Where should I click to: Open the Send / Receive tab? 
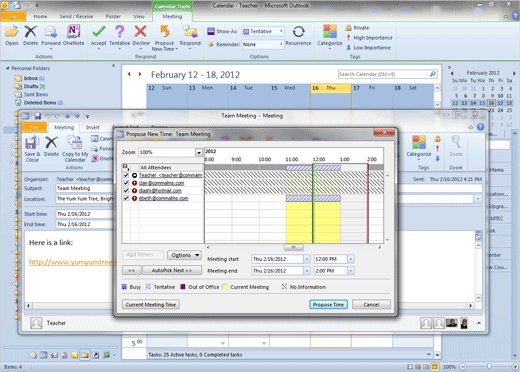tap(76, 16)
